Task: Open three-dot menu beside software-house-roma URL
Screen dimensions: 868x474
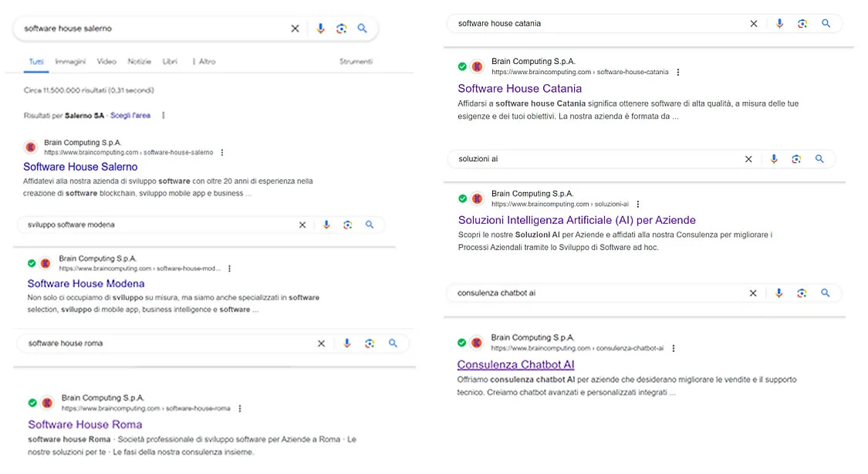Action: (x=240, y=408)
